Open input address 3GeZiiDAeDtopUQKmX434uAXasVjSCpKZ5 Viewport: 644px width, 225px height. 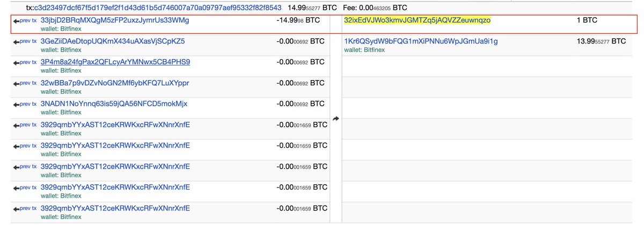pyautogui.click(x=113, y=41)
